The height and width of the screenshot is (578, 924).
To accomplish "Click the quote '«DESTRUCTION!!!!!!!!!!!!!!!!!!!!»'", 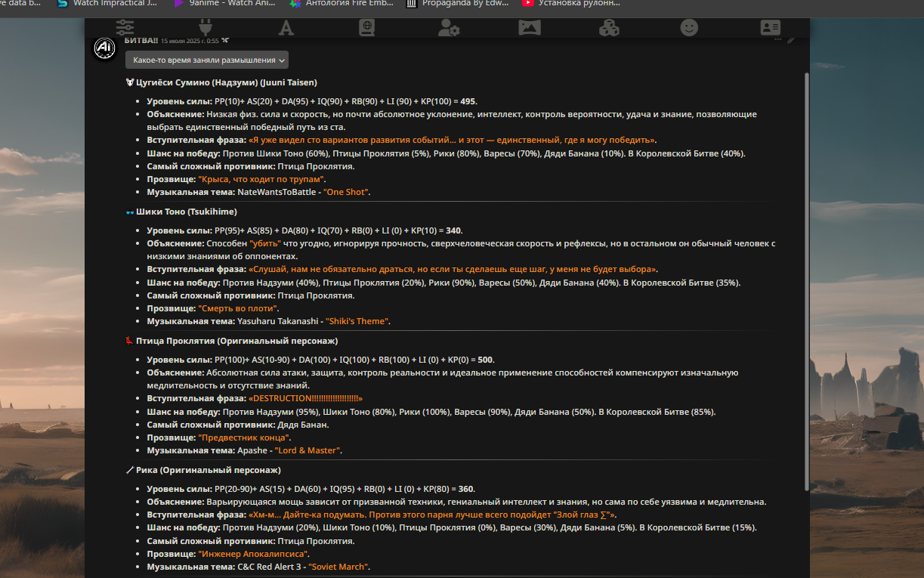I will coord(306,398).
